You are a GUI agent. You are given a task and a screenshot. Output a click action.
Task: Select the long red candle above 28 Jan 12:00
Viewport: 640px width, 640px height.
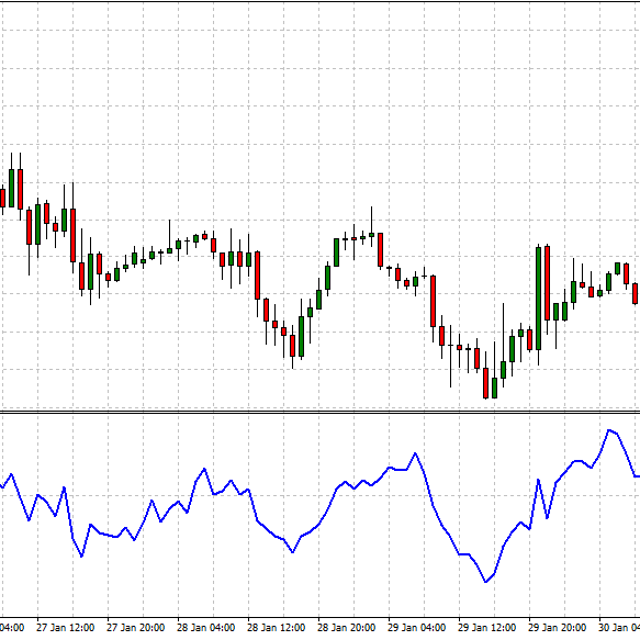(x=257, y=274)
